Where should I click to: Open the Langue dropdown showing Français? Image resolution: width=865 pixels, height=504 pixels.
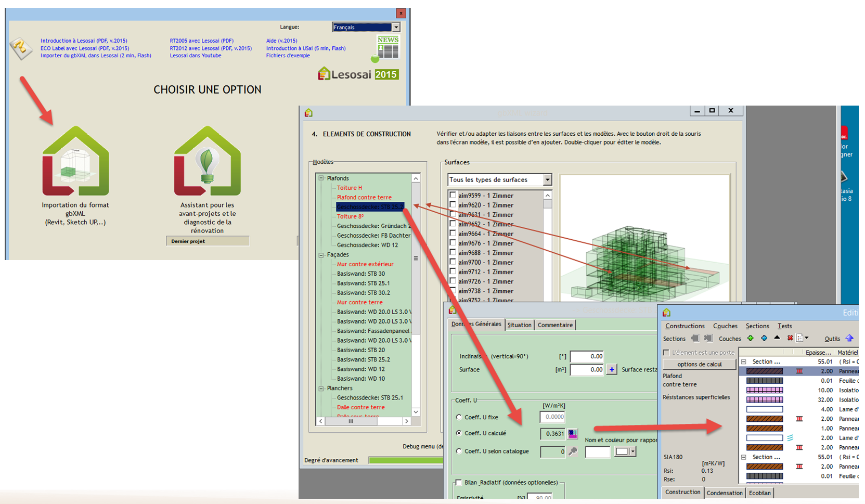pyautogui.click(x=396, y=27)
